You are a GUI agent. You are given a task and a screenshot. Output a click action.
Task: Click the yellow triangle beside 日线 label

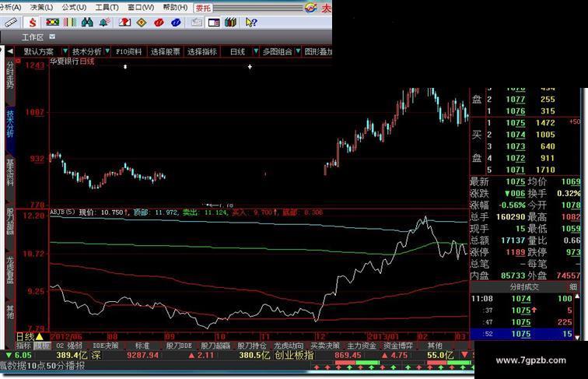coord(40,337)
